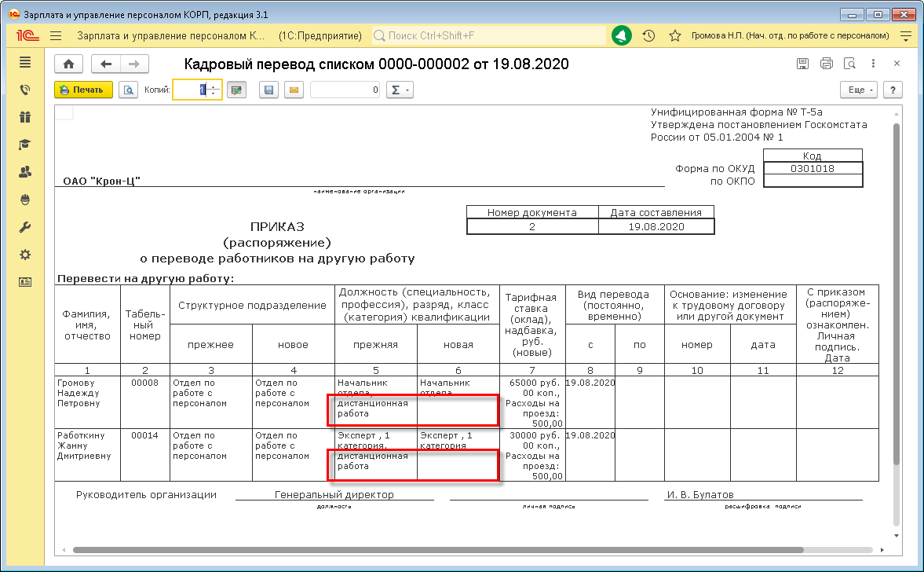The height and width of the screenshot is (572, 924).
Task: Click the numeric sum field showing 0
Action: click(345, 90)
